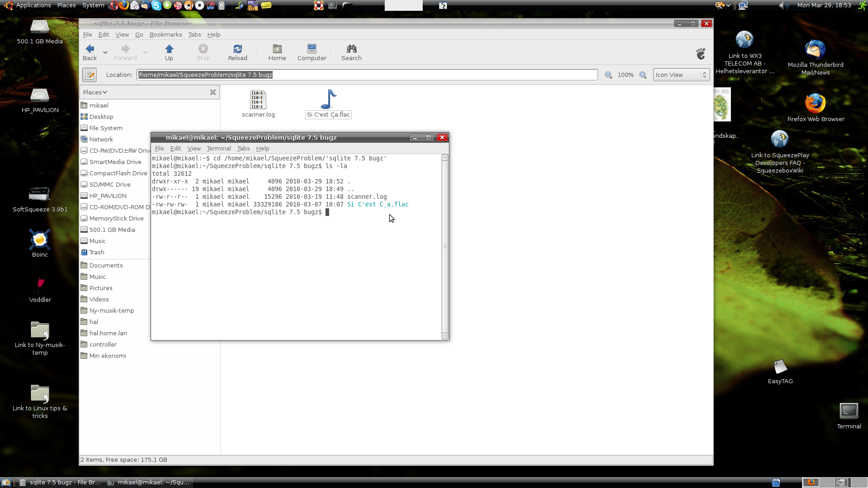
Task: Click the Back arrow button
Action: tap(90, 52)
